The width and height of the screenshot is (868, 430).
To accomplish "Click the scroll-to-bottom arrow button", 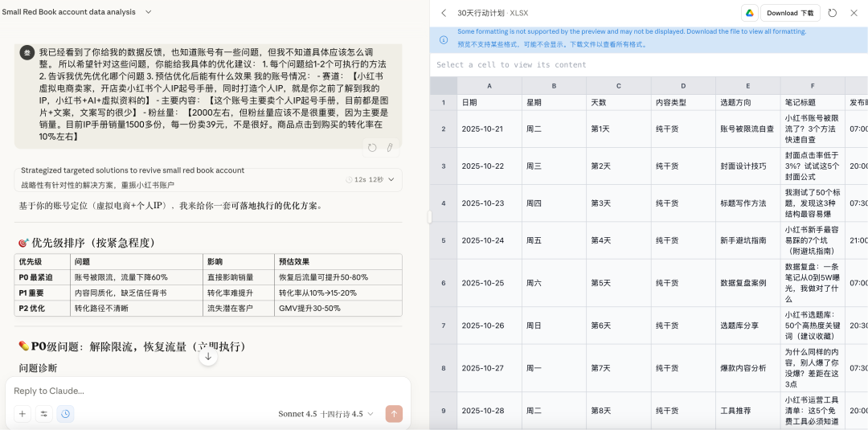I will click(x=208, y=356).
